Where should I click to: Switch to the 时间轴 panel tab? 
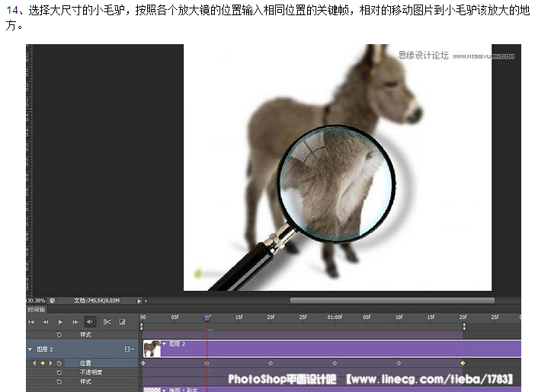pyautogui.click(x=37, y=310)
